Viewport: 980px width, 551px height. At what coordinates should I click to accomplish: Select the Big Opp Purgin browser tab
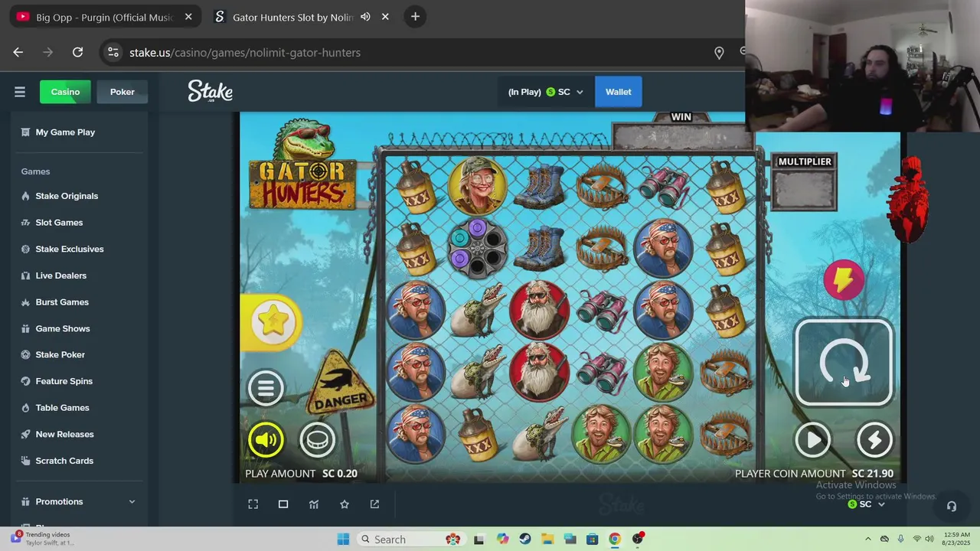point(105,17)
